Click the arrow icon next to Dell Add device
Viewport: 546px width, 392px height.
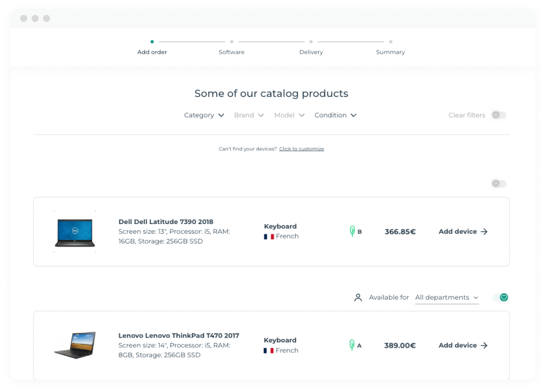click(x=484, y=232)
